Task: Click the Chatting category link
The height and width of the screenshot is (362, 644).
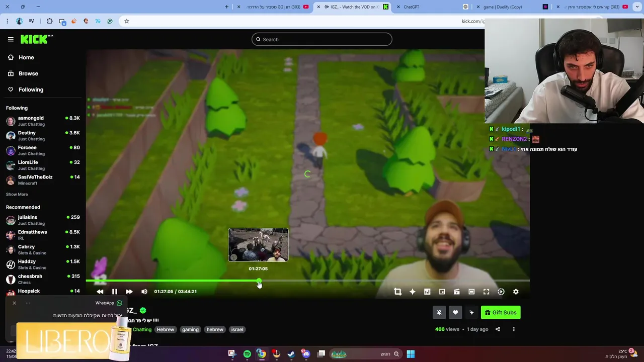Action: click(142, 330)
